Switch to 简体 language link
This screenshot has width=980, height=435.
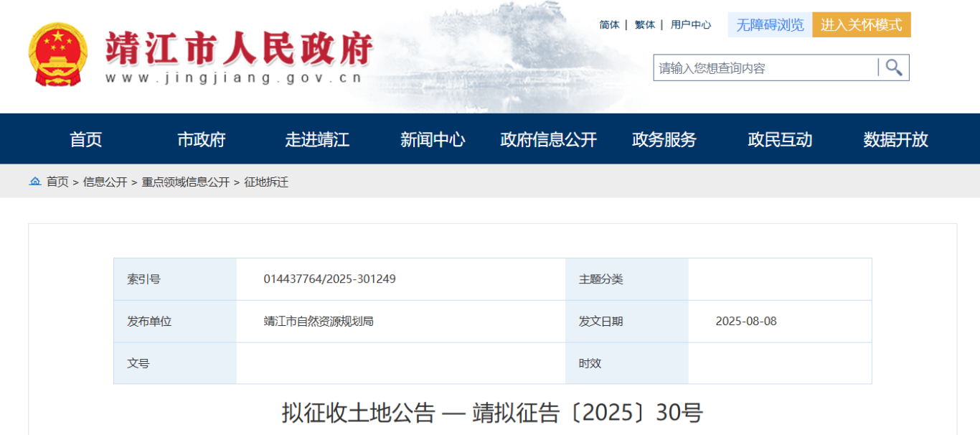click(609, 24)
